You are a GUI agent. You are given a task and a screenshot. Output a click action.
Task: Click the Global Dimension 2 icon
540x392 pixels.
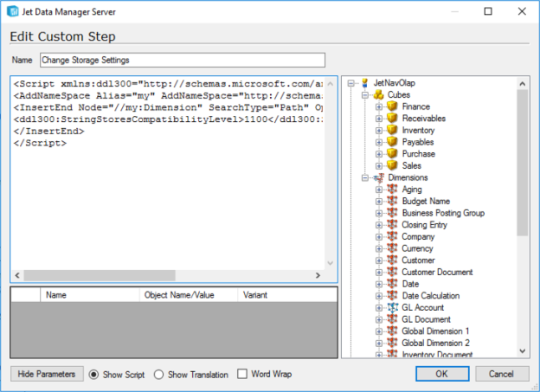click(392, 343)
